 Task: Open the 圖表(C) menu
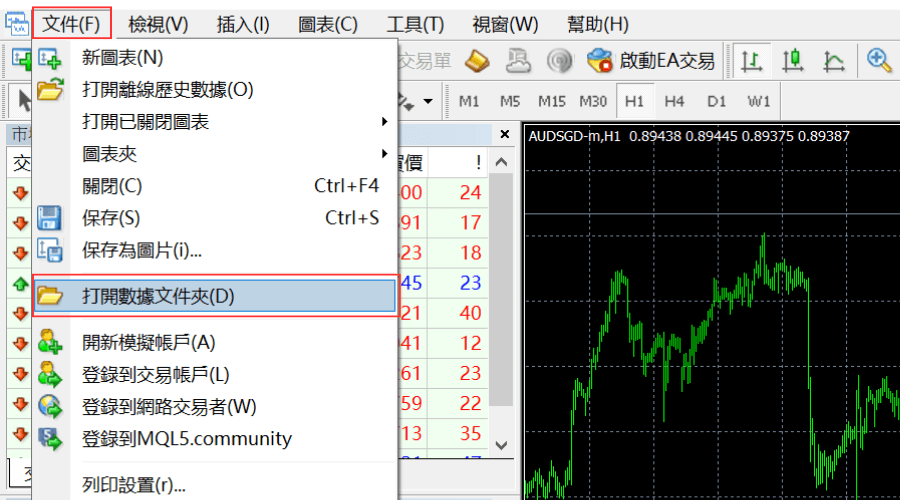point(328,24)
